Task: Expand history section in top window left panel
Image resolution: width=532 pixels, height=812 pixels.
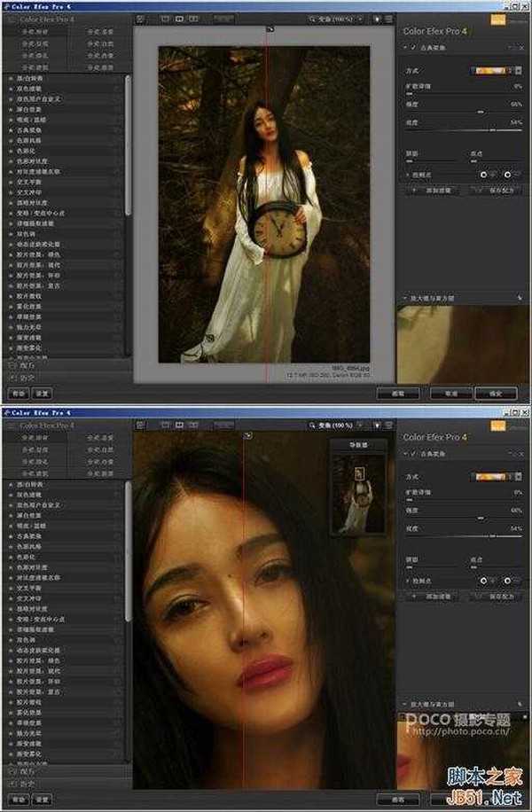Action: point(66,378)
